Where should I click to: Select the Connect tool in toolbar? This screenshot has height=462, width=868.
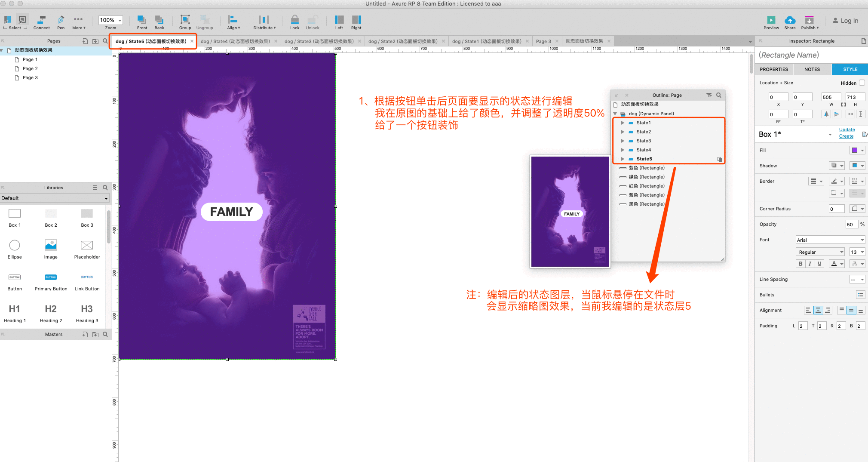tap(42, 22)
